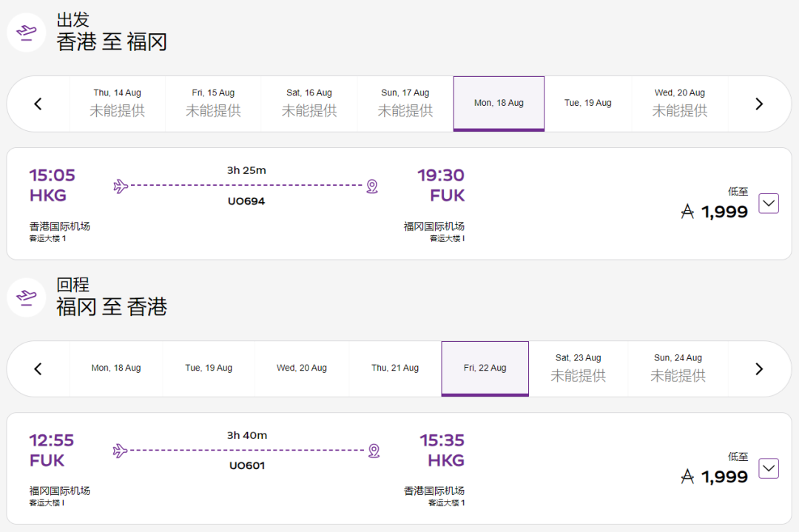Viewport: 799px width, 532px height.
Task: Show earlier dates in return date bar
Action: [38, 368]
